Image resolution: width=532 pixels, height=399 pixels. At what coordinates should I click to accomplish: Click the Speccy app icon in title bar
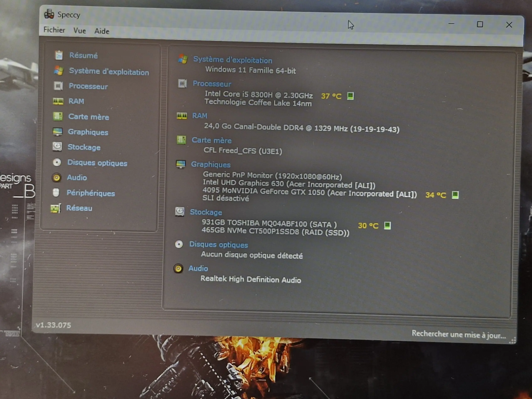[x=49, y=14]
